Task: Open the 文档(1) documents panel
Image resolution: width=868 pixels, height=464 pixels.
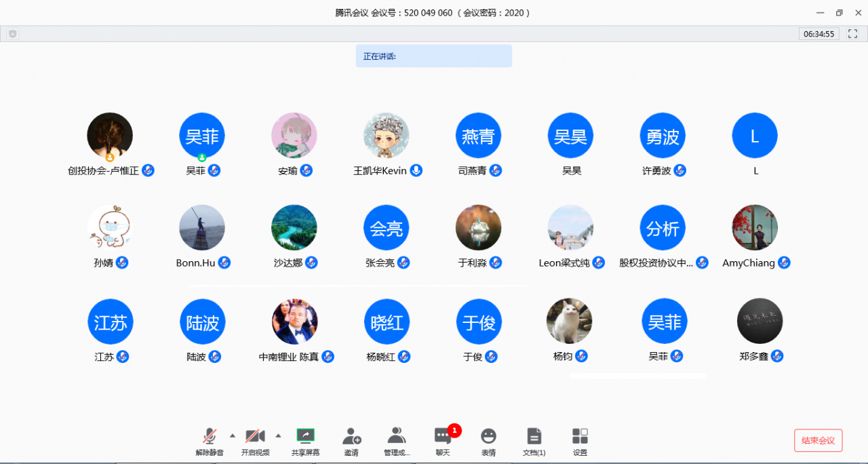Action: click(x=534, y=436)
